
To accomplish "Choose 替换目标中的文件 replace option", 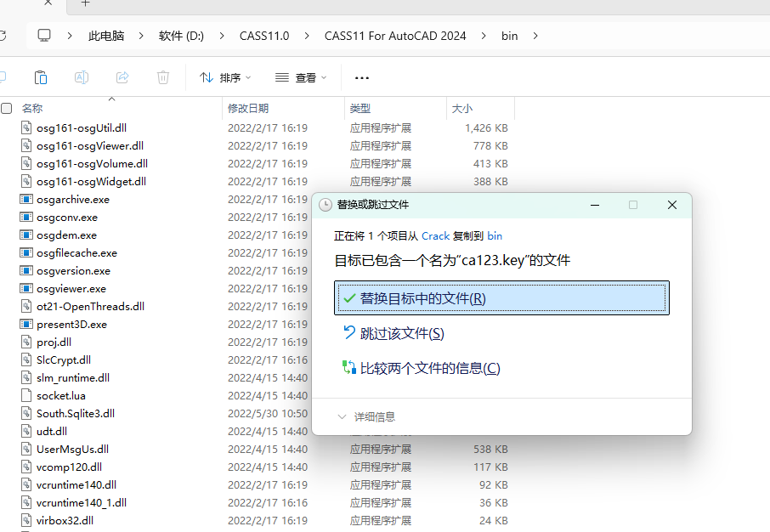I will click(501, 298).
